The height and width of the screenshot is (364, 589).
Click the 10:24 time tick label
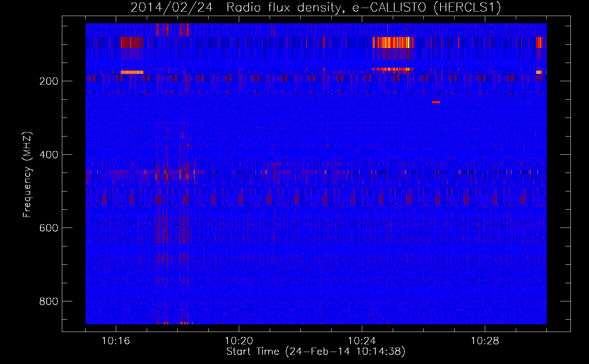(x=362, y=341)
